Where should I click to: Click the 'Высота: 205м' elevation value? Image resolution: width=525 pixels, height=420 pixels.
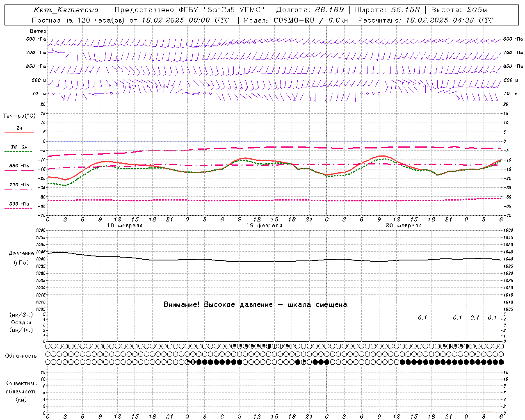click(459, 10)
